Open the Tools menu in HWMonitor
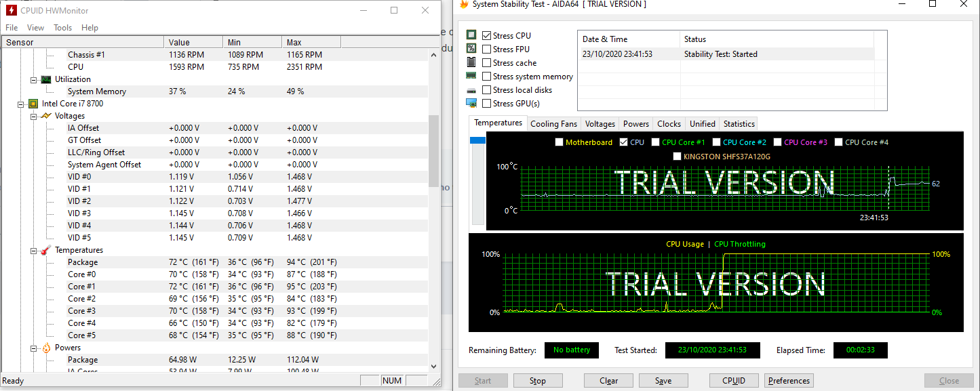Screen dimensions: 980x391 tap(63, 28)
